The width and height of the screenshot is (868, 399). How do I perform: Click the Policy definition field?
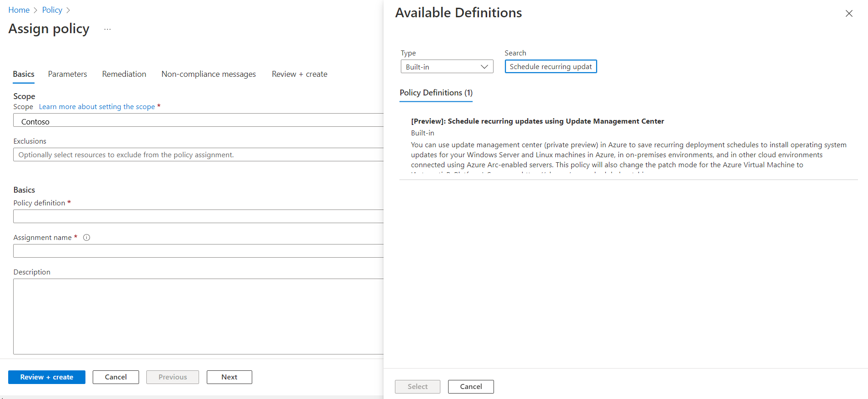(x=198, y=216)
